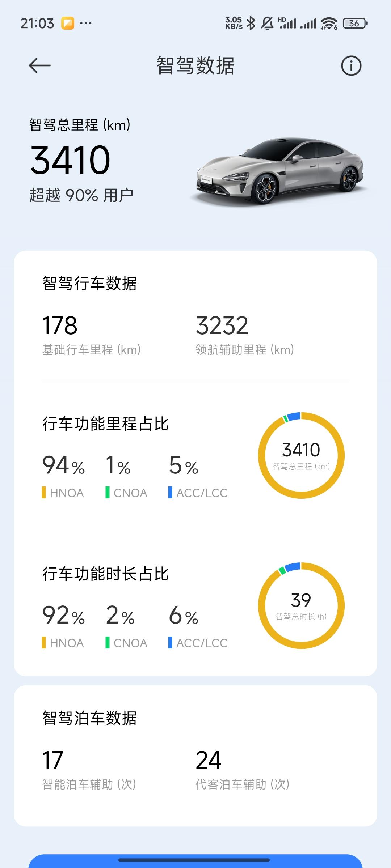
Task: Tap the blue button at screen bottom
Action: point(195,861)
